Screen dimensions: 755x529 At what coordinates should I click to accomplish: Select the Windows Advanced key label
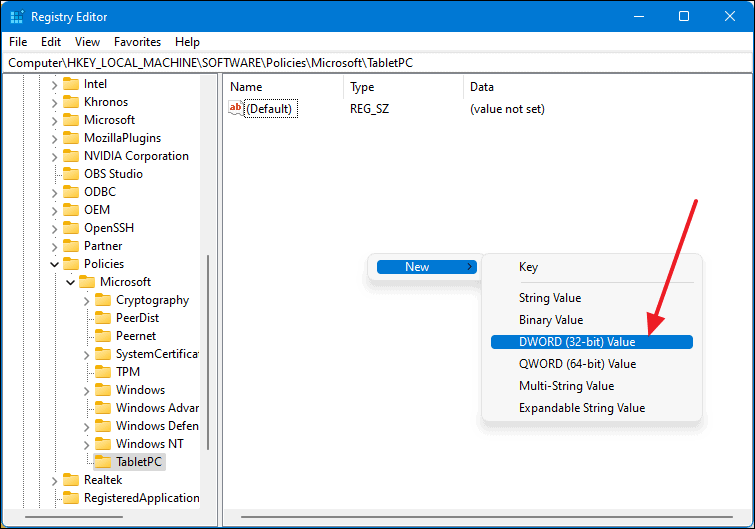tap(157, 408)
